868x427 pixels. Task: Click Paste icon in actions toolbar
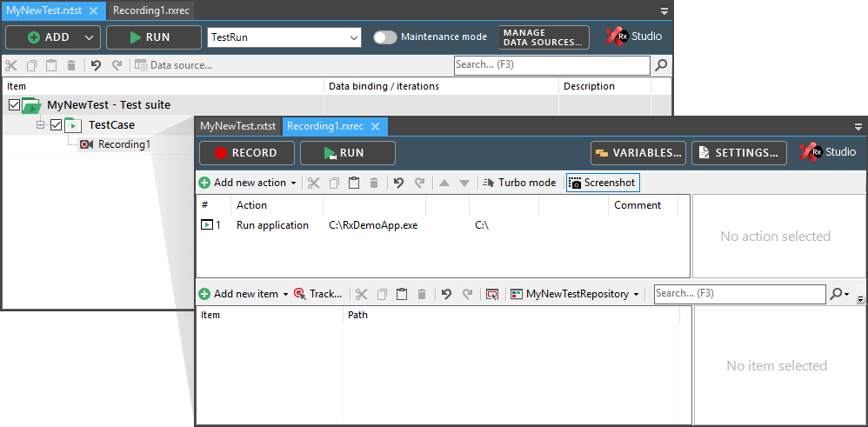pos(354,183)
